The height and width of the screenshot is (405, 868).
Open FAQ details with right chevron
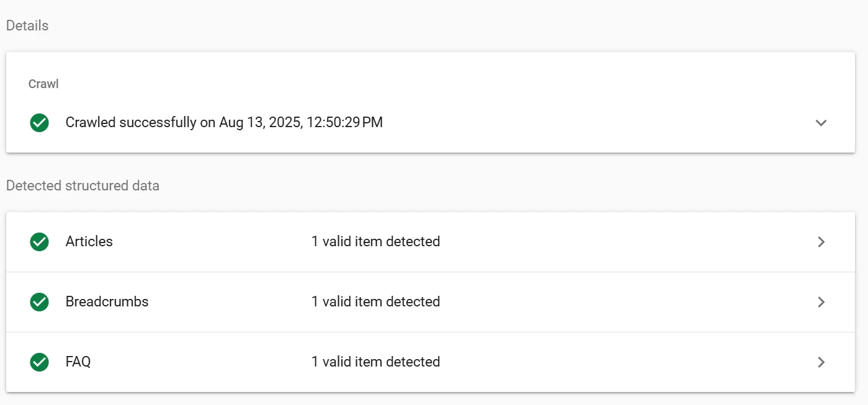(821, 362)
